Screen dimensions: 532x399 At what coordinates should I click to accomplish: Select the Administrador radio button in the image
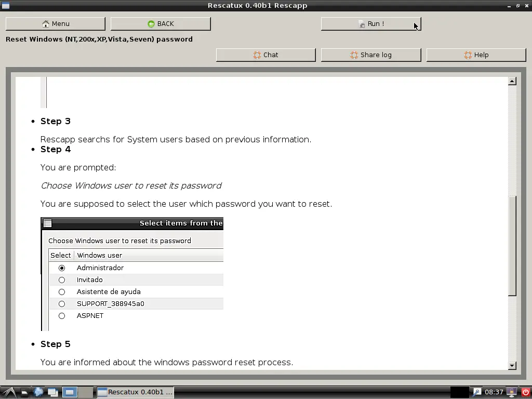coord(62,268)
